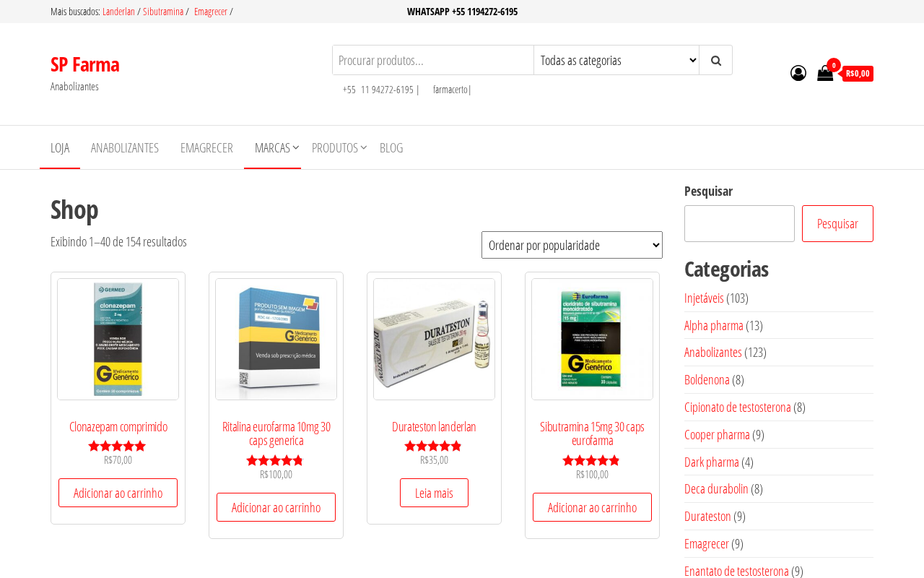The image size is (924, 578).
Task: Expand the MARCAS menu chevron
Action: [296, 147]
